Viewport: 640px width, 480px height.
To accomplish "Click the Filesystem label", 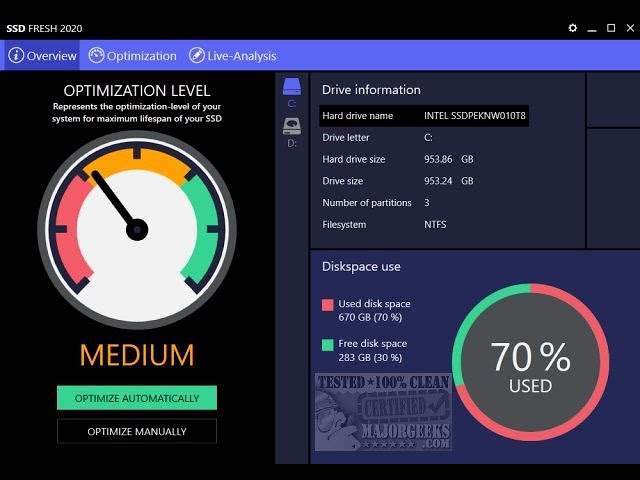I will [x=344, y=224].
